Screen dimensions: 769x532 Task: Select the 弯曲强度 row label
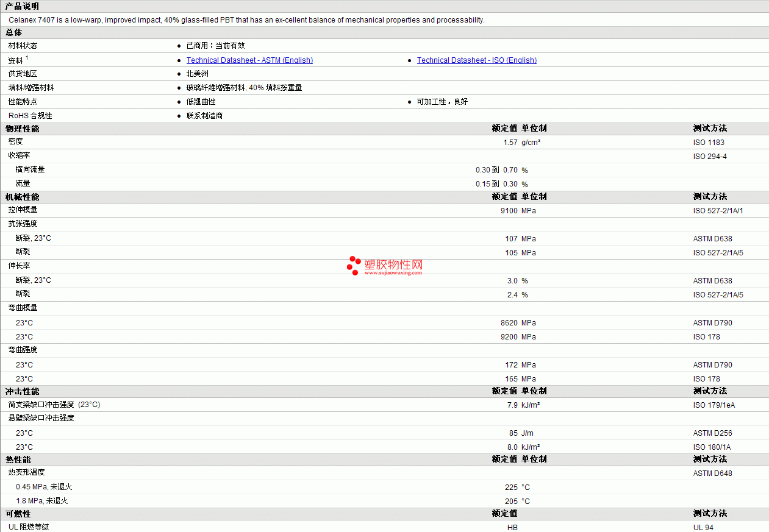click(23, 350)
